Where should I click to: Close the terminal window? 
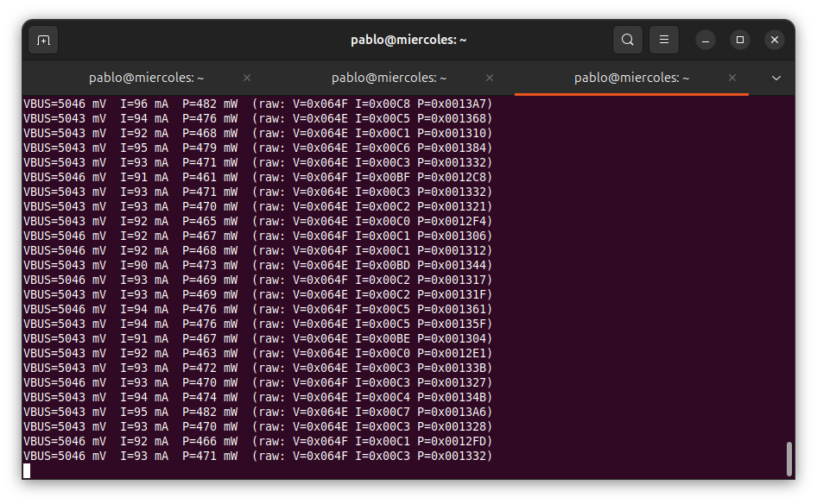(x=774, y=39)
